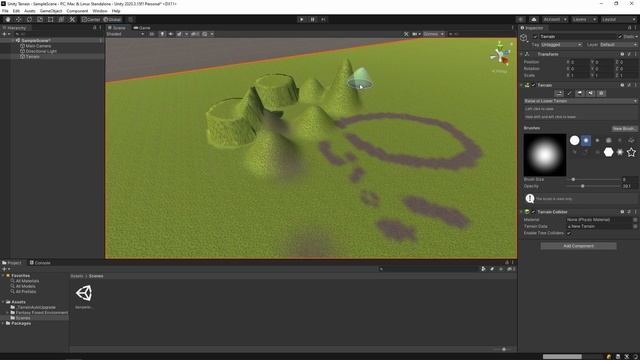The width and height of the screenshot is (640, 360).
Task: Select the Rect tool in the toolbar
Action: coord(51,19)
